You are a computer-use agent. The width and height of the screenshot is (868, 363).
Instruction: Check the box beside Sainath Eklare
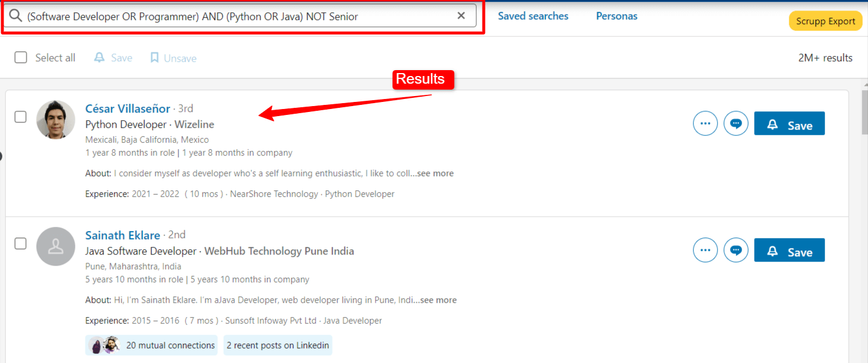pos(21,243)
